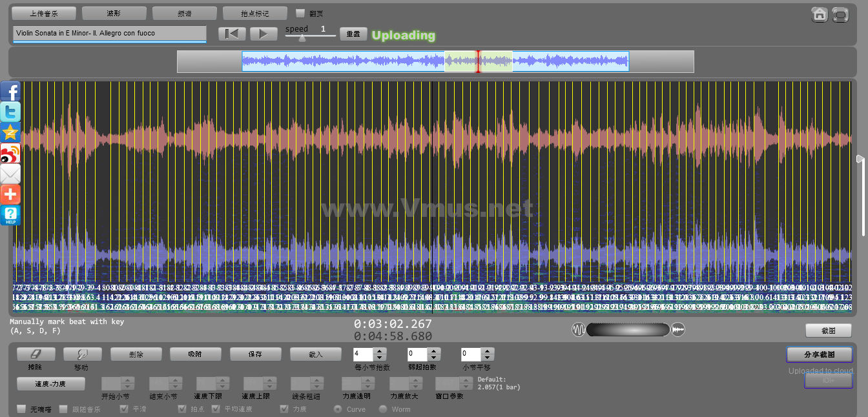Screen dimensions: 868x417
Task: Click the speed slider handle
Action: [302, 38]
